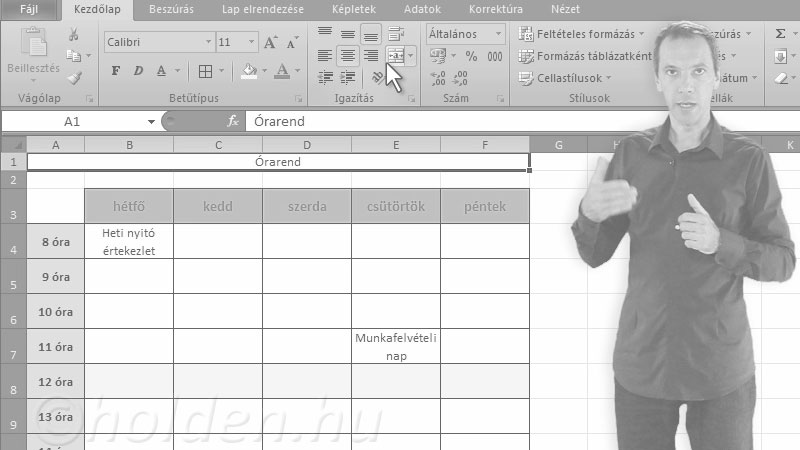Viewport: 800px width, 450px height.
Task: Open font color dropdown arrow
Action: [297, 71]
